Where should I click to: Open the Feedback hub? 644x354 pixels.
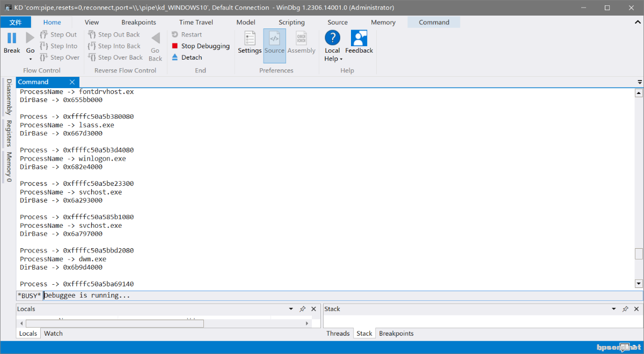(359, 42)
